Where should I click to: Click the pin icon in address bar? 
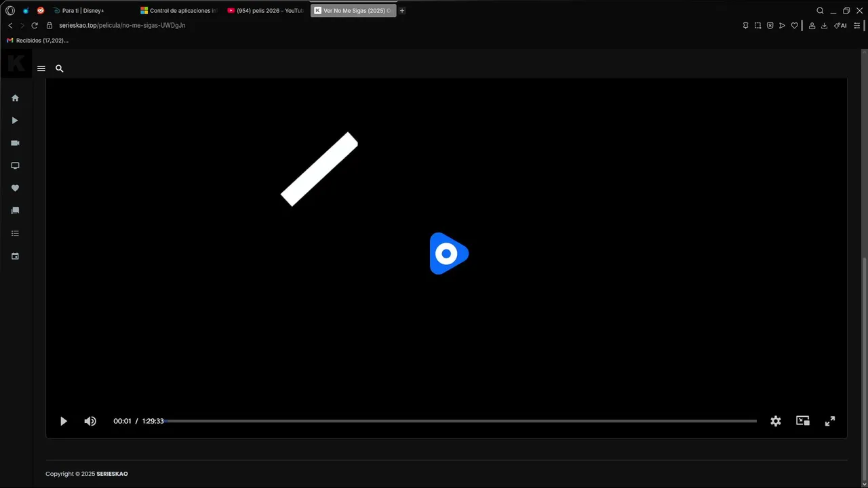click(x=745, y=26)
